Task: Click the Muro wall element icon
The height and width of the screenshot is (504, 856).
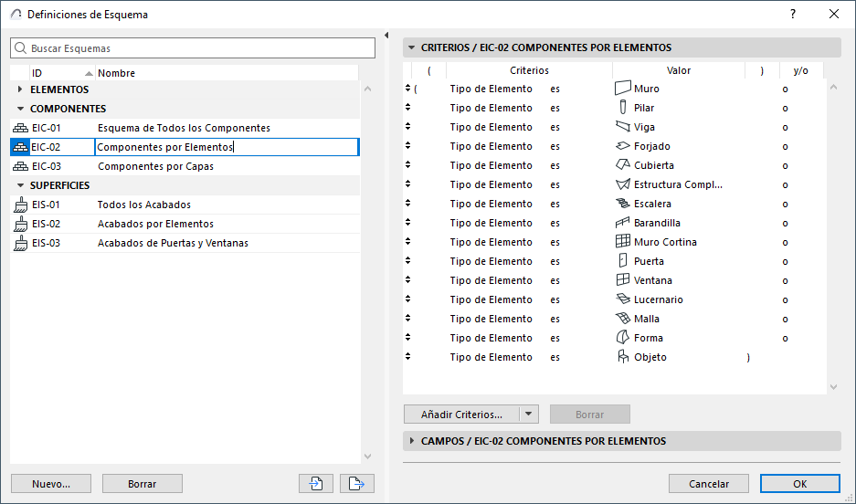Action: click(x=623, y=89)
